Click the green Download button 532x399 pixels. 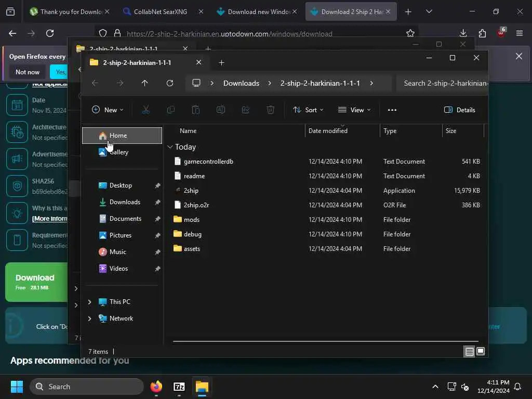tap(36, 282)
